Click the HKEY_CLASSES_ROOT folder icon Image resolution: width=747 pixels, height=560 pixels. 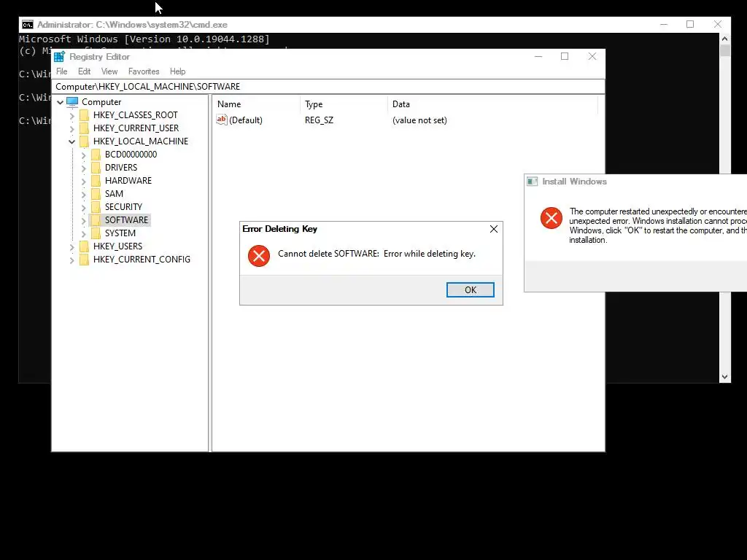click(85, 115)
